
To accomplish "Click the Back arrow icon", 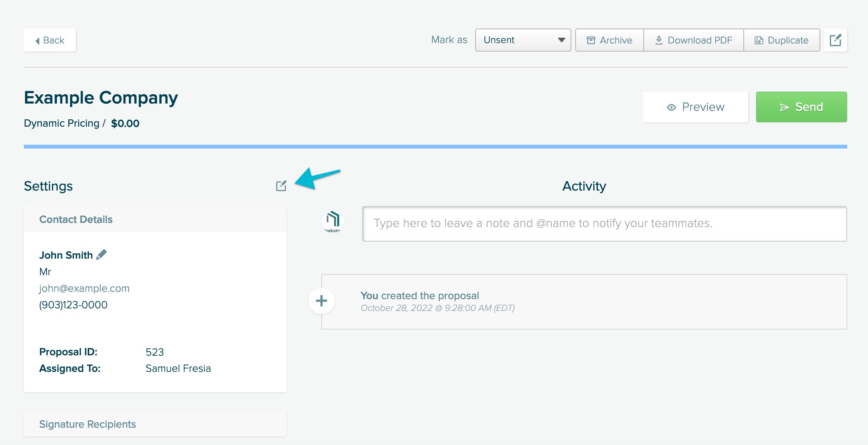I will coord(37,40).
